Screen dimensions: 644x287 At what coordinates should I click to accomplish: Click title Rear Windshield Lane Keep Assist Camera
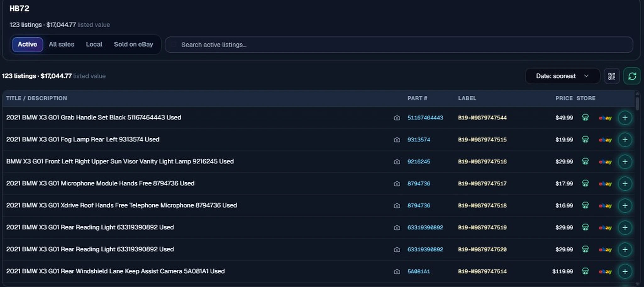tap(115, 271)
